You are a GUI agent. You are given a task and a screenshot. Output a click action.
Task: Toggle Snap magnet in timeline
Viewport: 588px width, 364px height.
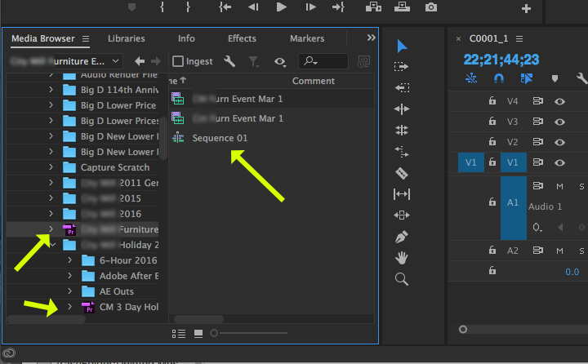pyautogui.click(x=499, y=78)
